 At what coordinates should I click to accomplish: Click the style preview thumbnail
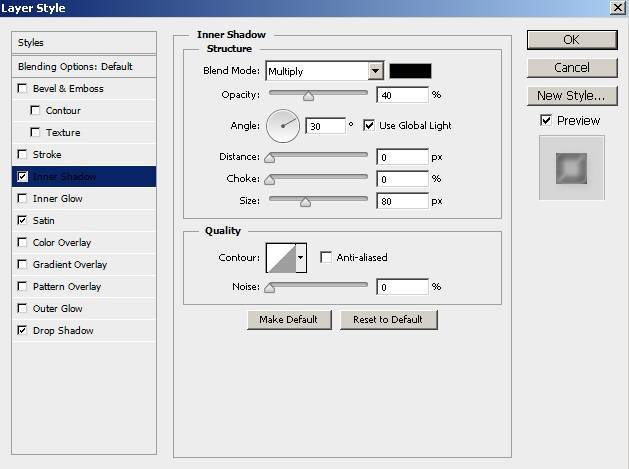click(x=572, y=168)
